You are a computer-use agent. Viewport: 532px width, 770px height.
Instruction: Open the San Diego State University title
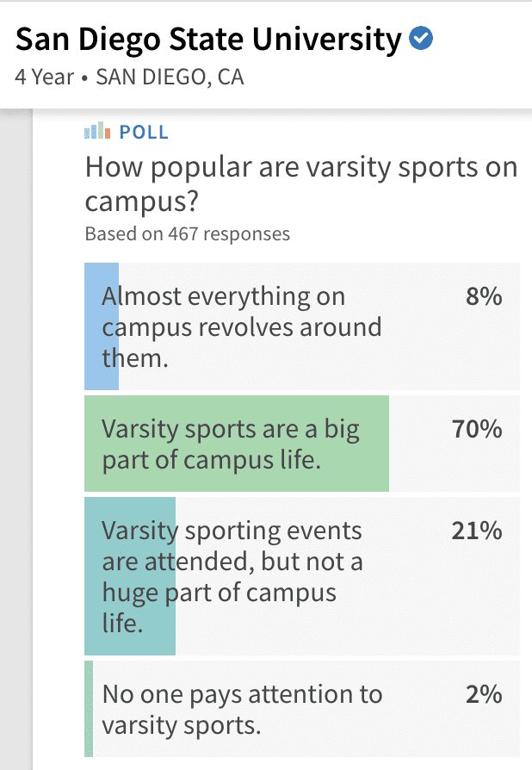click(208, 40)
